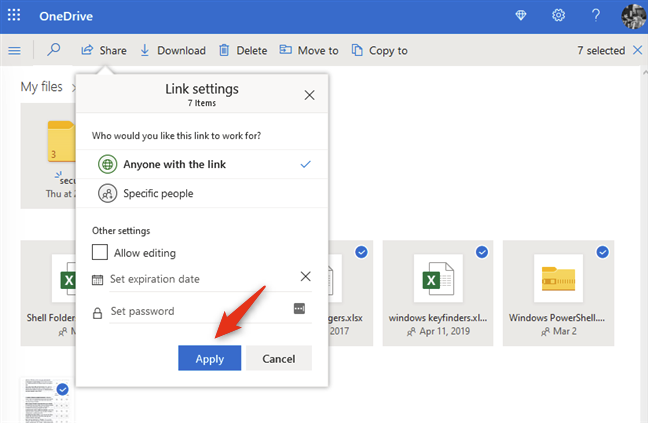Screen dimensions: 648x423
Task: Click Move to in the command bar
Action: [309, 50]
